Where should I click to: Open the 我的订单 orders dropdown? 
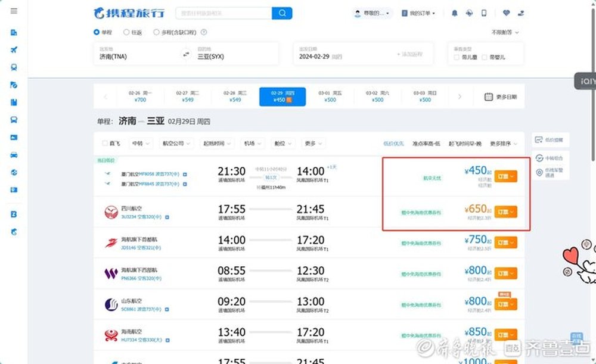pyautogui.click(x=418, y=13)
